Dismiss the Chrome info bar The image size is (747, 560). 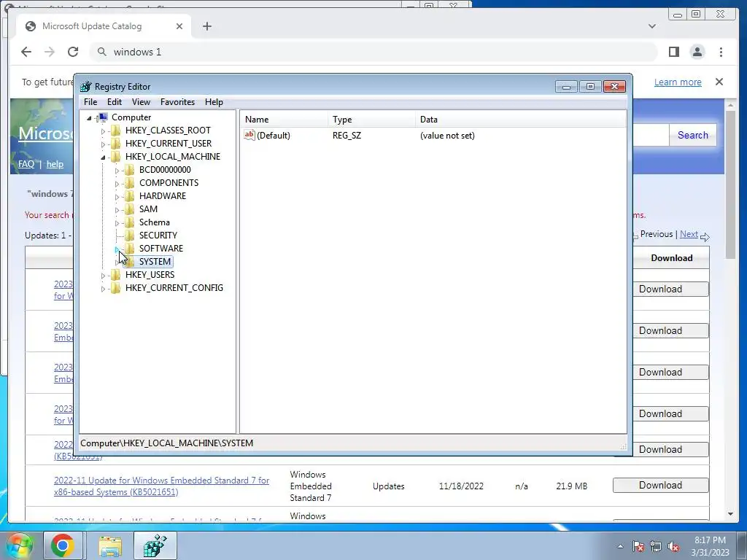coord(719,82)
